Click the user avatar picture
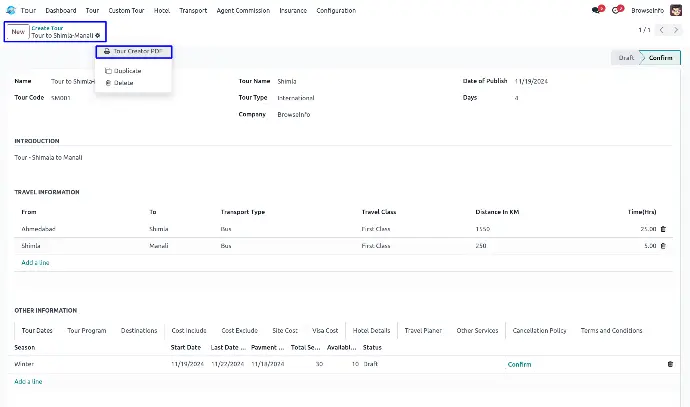The height and width of the screenshot is (407, 690). click(x=676, y=10)
